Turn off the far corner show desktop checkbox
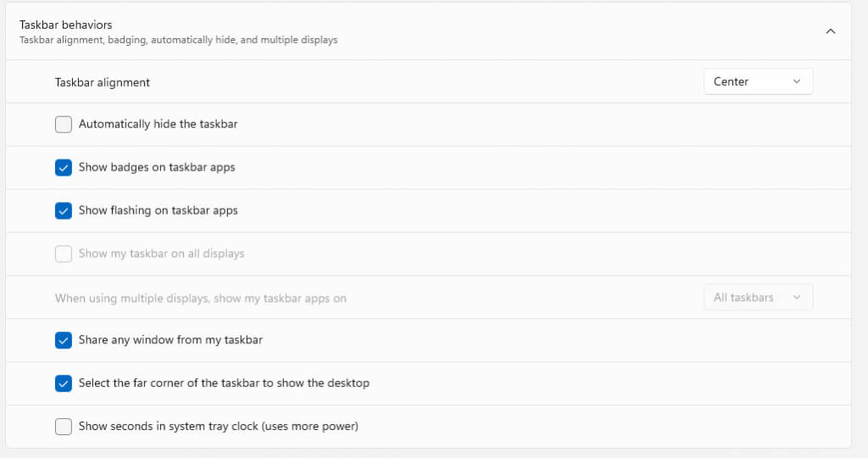 [64, 383]
